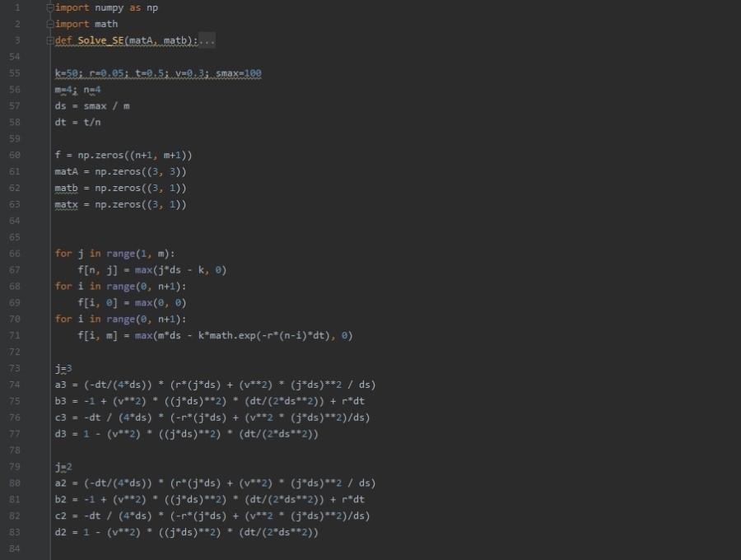The height and width of the screenshot is (560, 741).
Task: Click the a3 variable assignment
Action: 61,385
